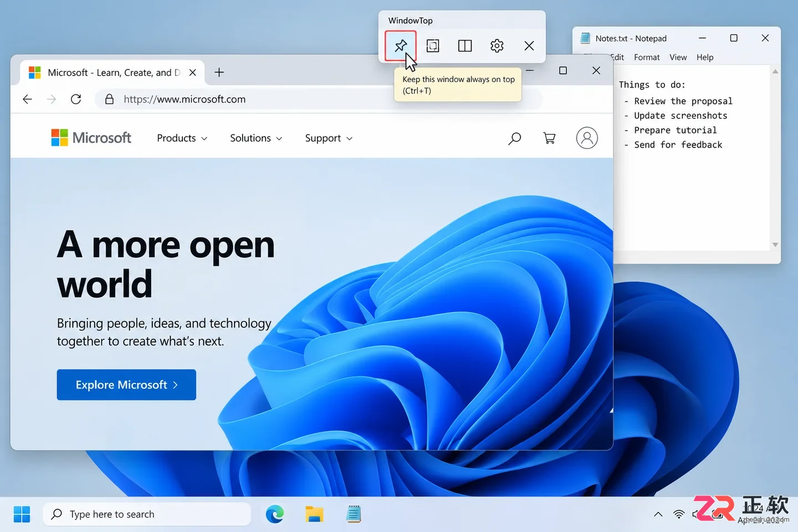Open a new browser tab
Viewport: 798px width, 532px height.
click(219, 72)
